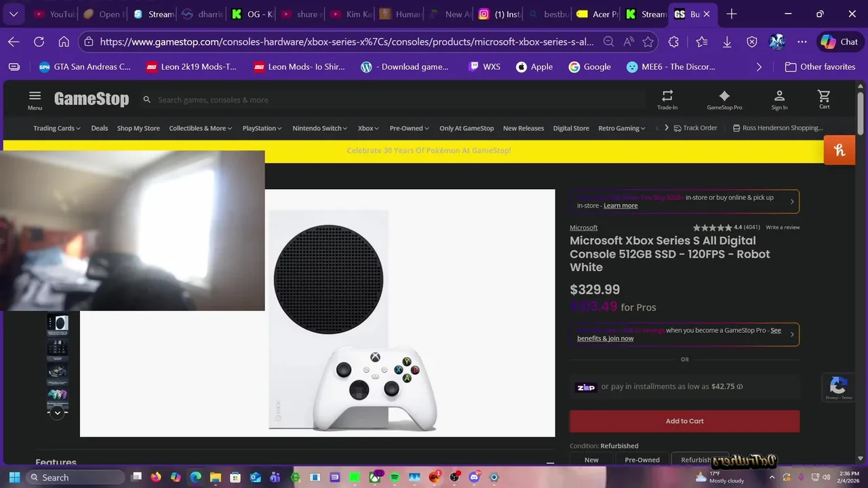This screenshot has width=868, height=488.
Task: Select second dark product thumbnail
Action: 58,348
